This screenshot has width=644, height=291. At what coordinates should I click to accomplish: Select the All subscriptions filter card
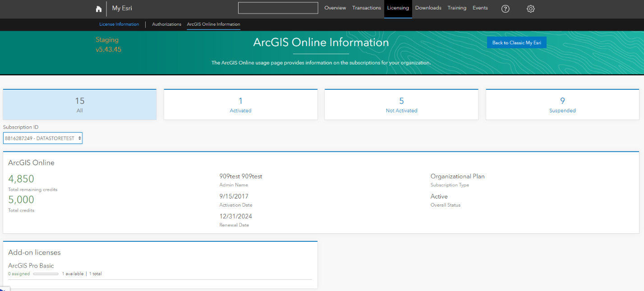[79, 104]
